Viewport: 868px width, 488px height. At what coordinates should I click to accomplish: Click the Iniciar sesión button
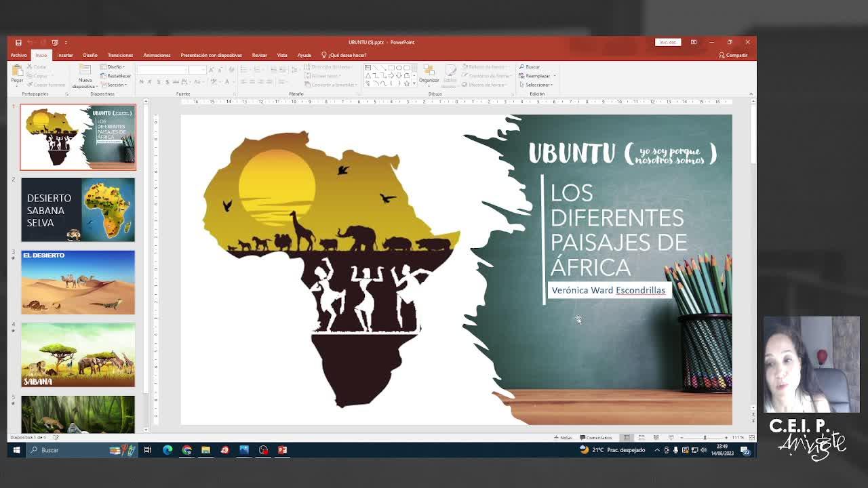pos(667,42)
